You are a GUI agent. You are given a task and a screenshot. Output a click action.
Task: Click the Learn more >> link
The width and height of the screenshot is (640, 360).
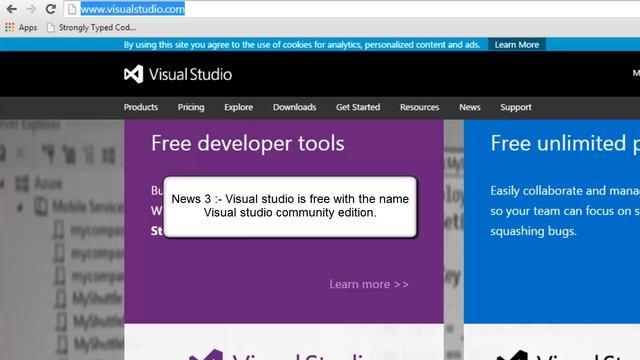369,284
